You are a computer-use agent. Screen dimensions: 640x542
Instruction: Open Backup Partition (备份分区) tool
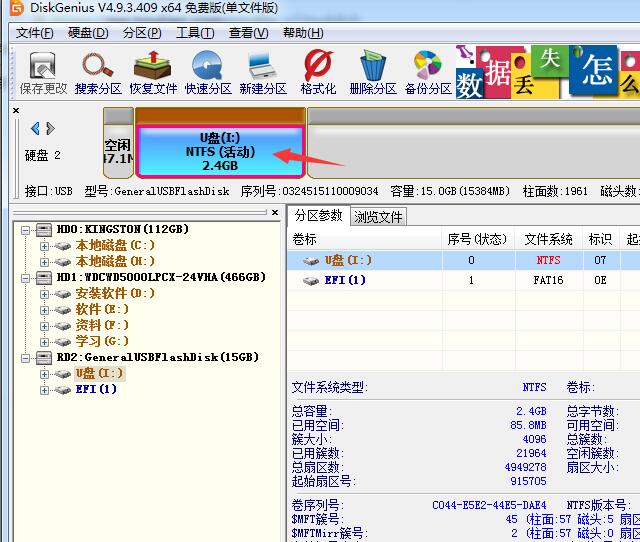tap(428, 73)
